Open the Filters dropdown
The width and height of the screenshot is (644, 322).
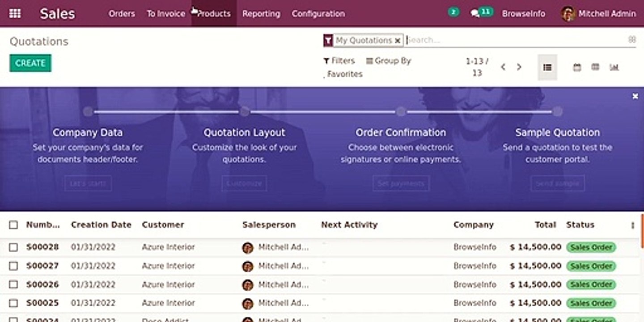point(339,61)
